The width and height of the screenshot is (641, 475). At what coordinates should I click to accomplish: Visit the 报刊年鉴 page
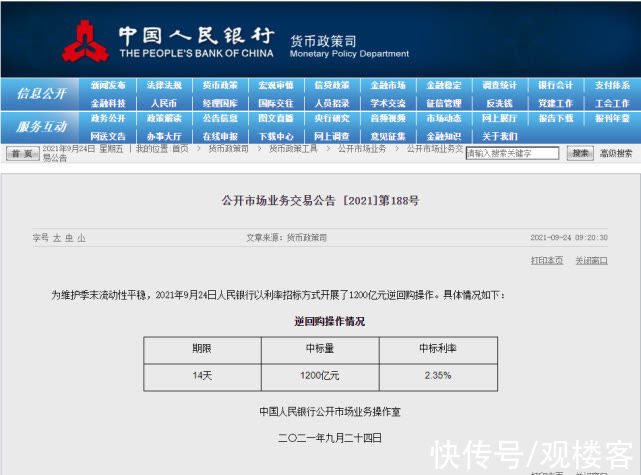click(x=612, y=119)
